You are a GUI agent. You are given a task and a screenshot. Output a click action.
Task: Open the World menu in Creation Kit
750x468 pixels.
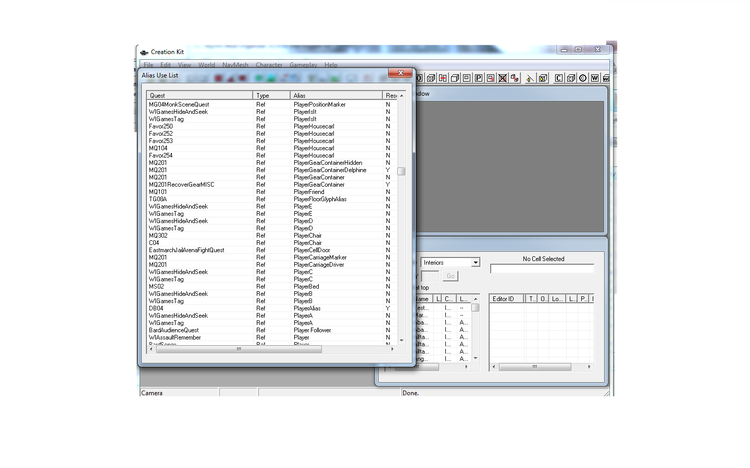pyautogui.click(x=207, y=65)
